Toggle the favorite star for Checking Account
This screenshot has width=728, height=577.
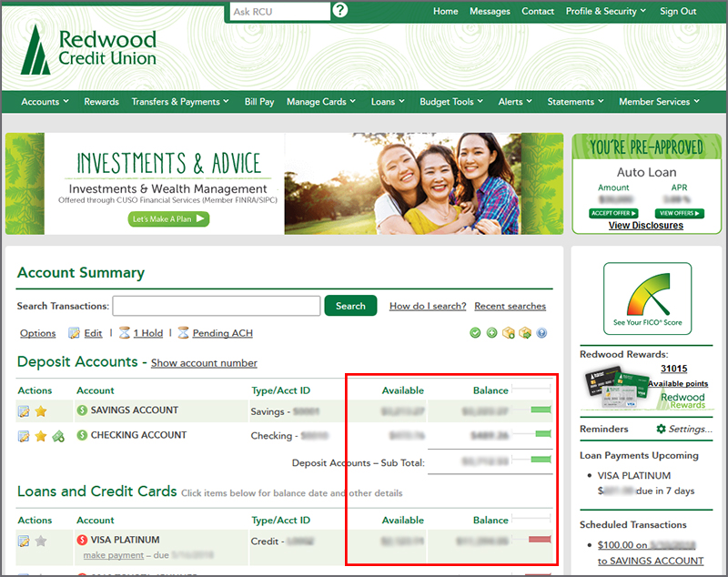coord(41,436)
